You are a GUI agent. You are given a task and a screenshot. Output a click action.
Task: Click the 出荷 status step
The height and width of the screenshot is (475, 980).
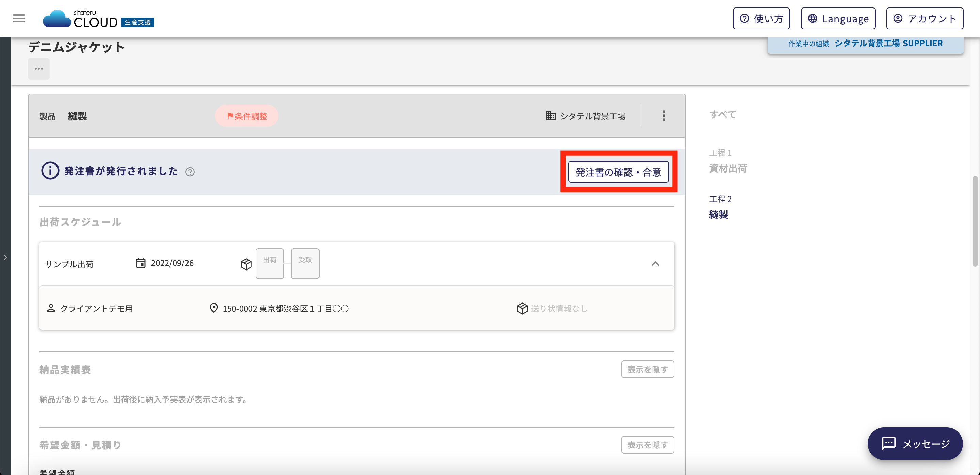coord(270,264)
